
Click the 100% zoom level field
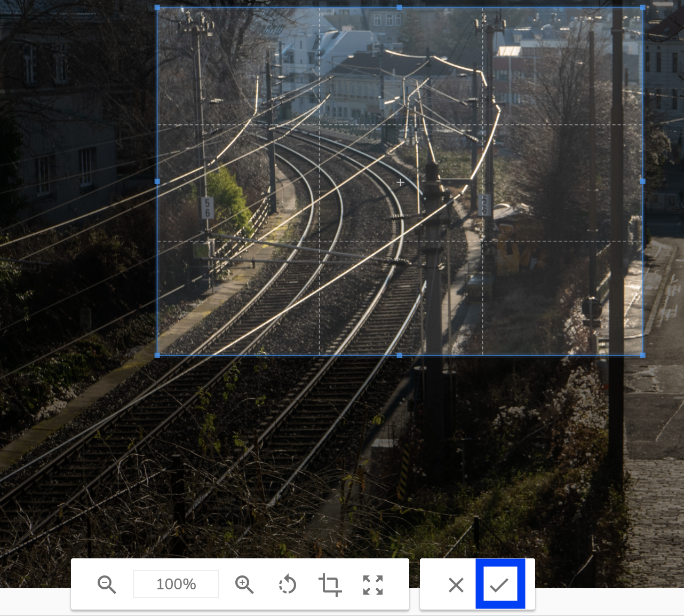(x=176, y=585)
